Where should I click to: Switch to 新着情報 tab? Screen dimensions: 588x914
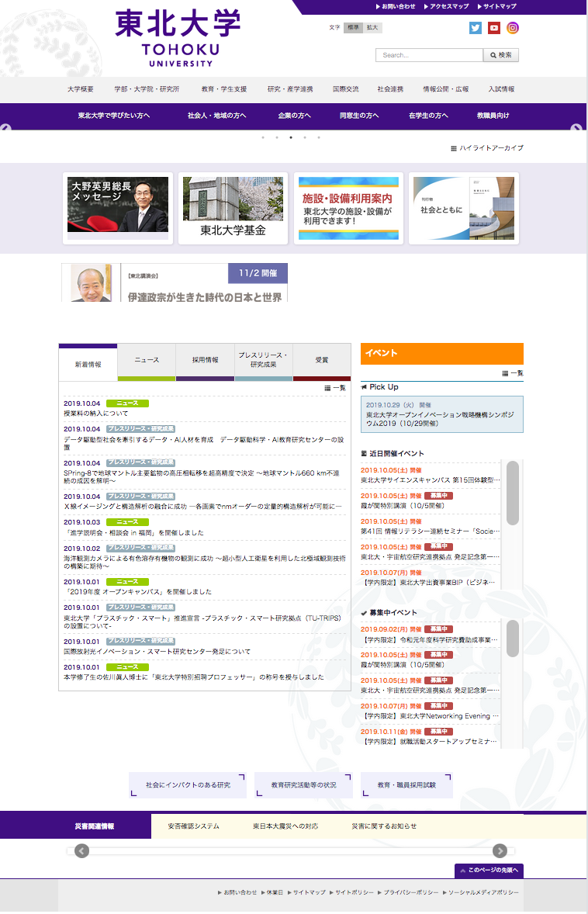88,364
